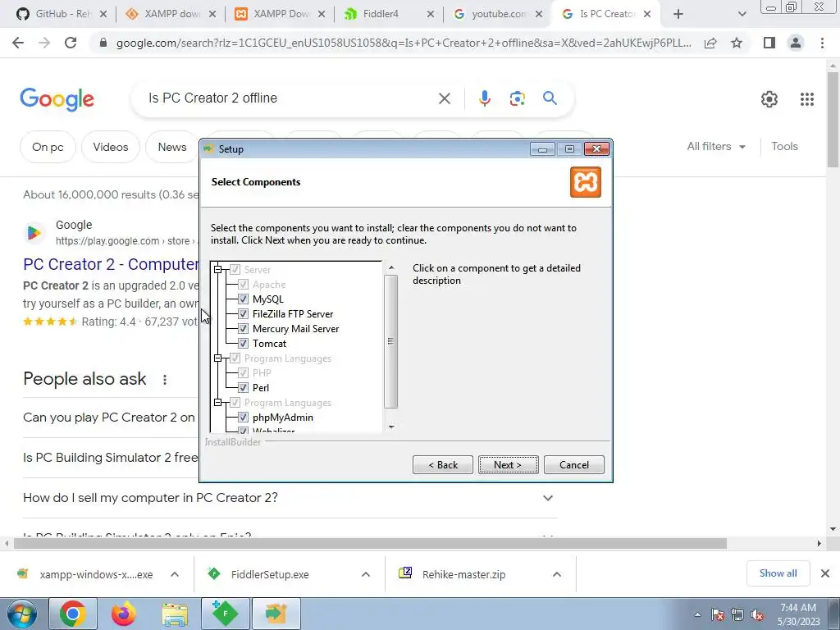Click the disabled Apache checkbox

(243, 285)
